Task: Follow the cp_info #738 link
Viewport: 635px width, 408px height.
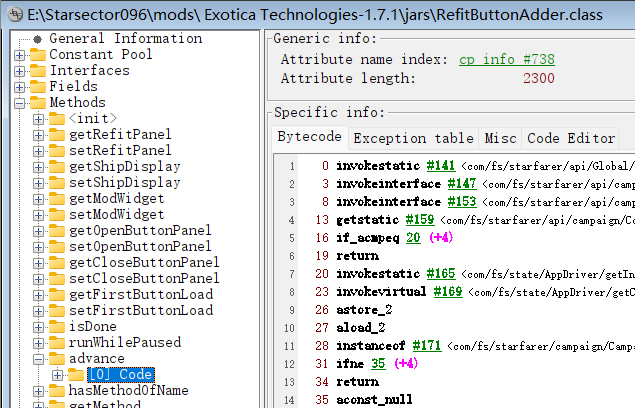Action: 506,60
